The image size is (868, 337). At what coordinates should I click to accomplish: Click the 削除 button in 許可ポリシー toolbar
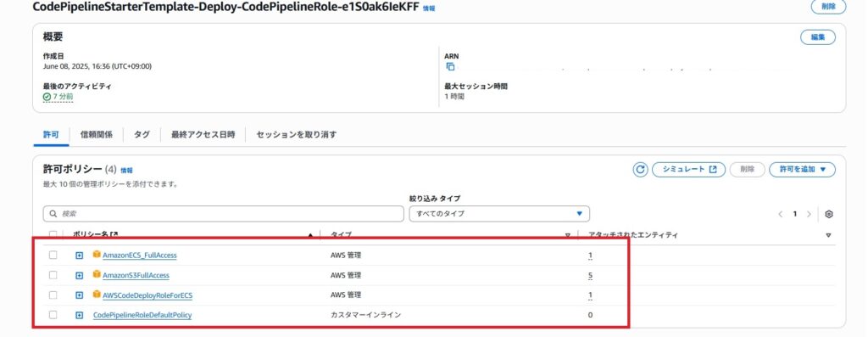[x=748, y=170]
